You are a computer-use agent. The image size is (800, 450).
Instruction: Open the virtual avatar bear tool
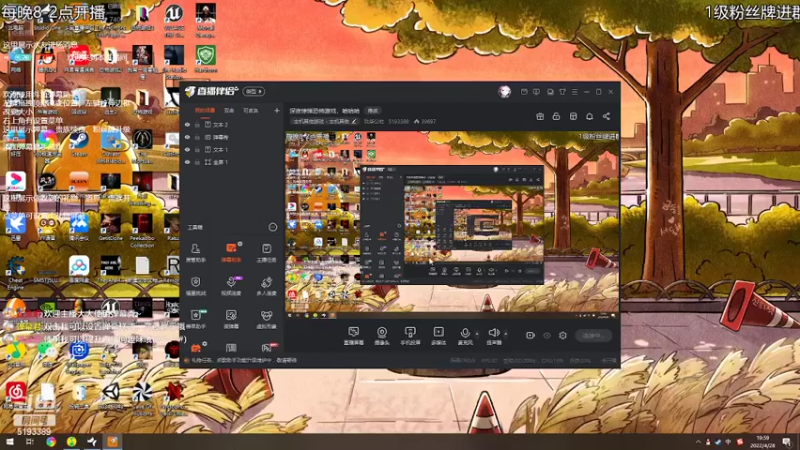266,319
